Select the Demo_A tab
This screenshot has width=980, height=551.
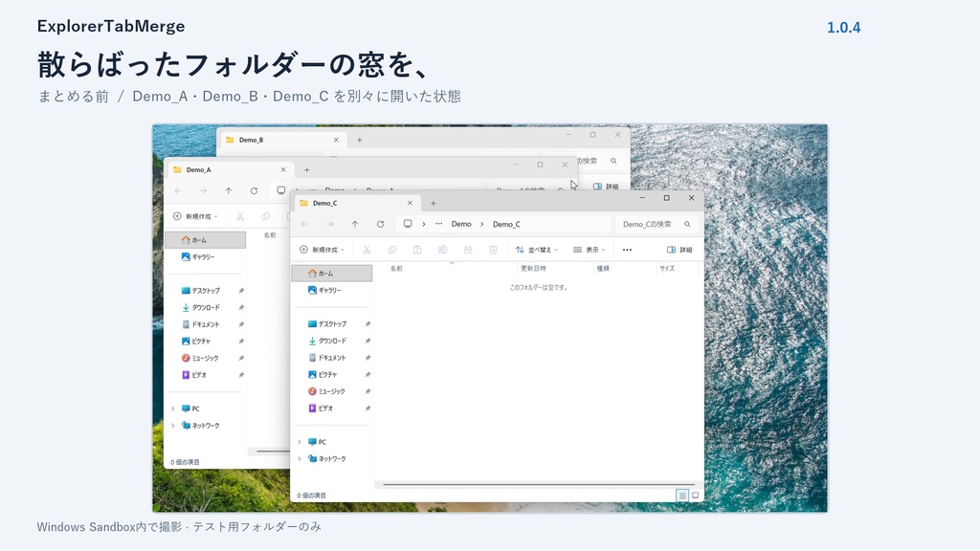click(230, 170)
